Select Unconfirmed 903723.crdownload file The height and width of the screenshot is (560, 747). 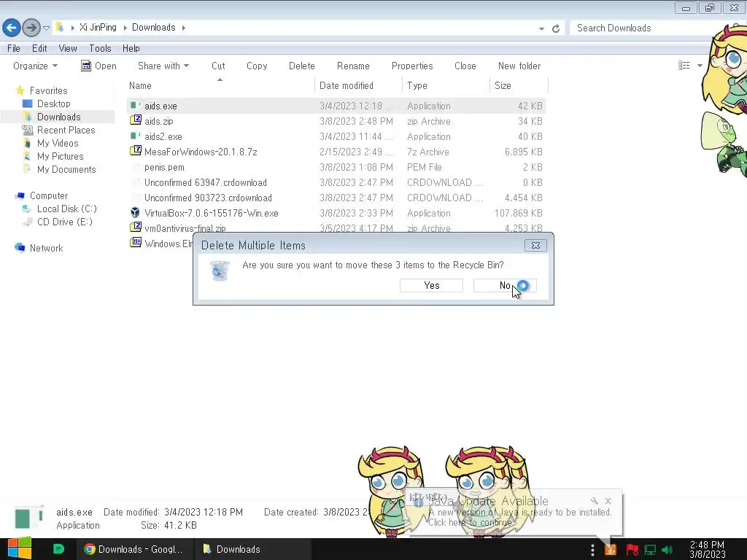[x=208, y=198]
